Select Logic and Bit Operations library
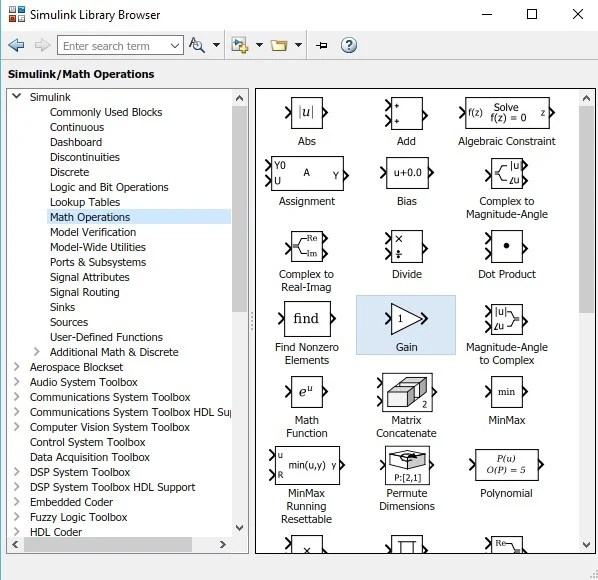 coord(109,187)
